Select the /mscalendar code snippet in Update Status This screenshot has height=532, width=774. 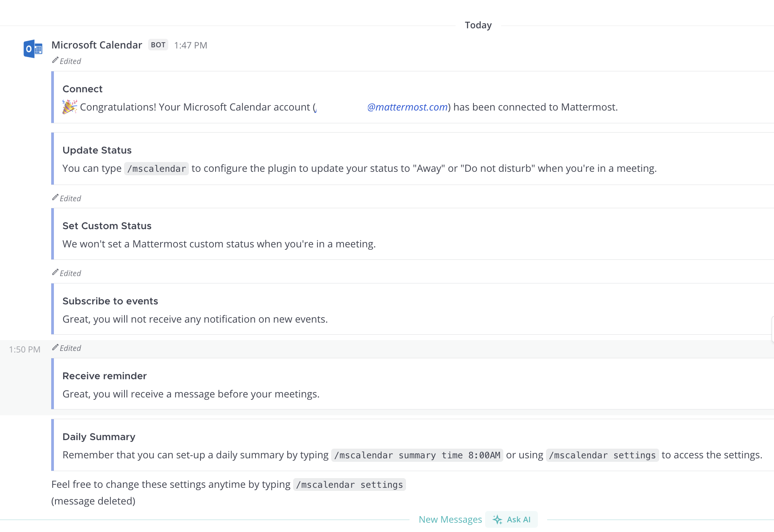click(x=156, y=168)
